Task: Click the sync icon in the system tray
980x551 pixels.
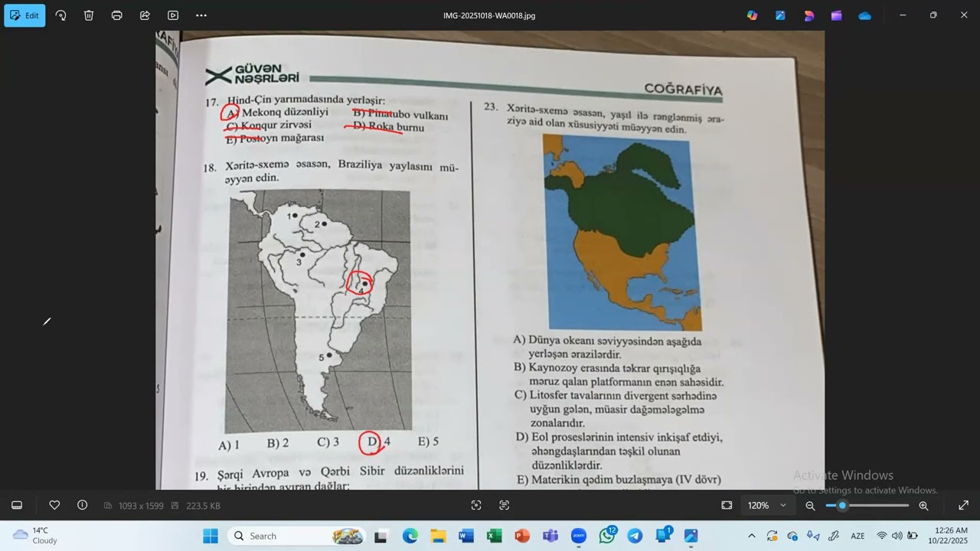Action: pos(772,536)
